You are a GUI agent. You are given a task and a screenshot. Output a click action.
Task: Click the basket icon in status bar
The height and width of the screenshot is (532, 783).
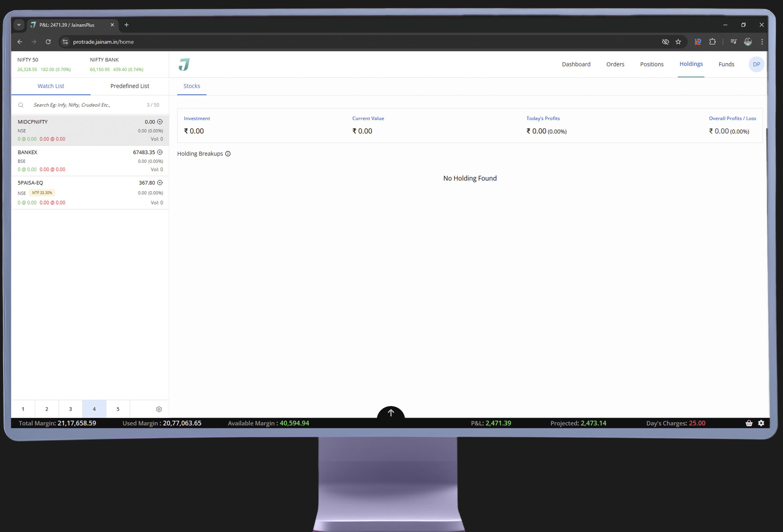[x=749, y=423]
